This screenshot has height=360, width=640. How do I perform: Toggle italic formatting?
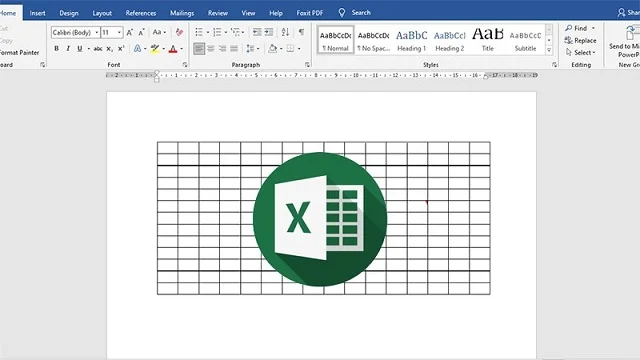68,49
